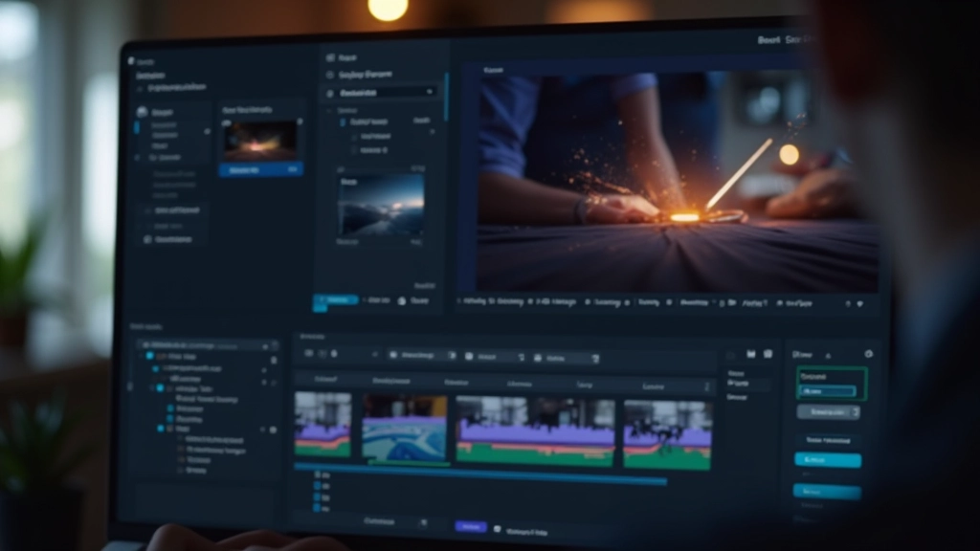
Task: Open the middle dropdown in the timeline toolbar
Action: [495, 357]
